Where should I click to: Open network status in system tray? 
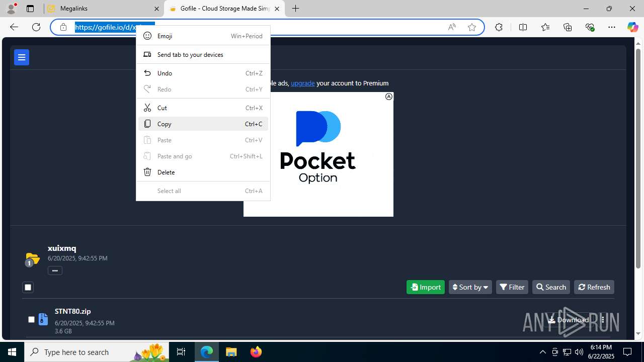[567, 352]
